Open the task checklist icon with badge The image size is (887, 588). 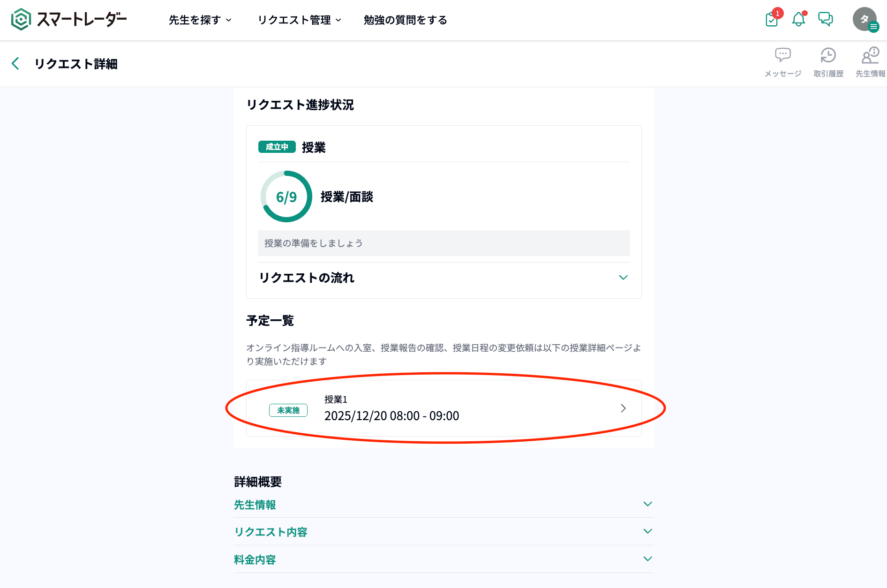(772, 20)
